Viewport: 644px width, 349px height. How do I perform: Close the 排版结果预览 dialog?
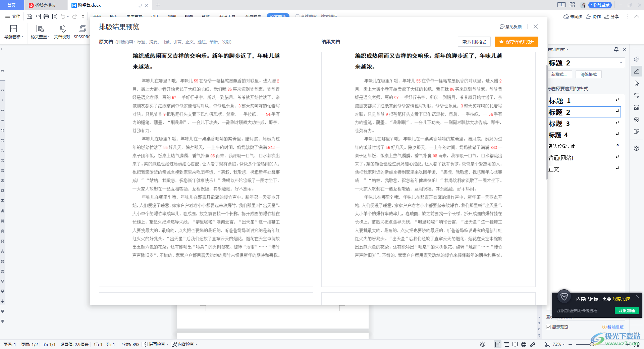(536, 27)
